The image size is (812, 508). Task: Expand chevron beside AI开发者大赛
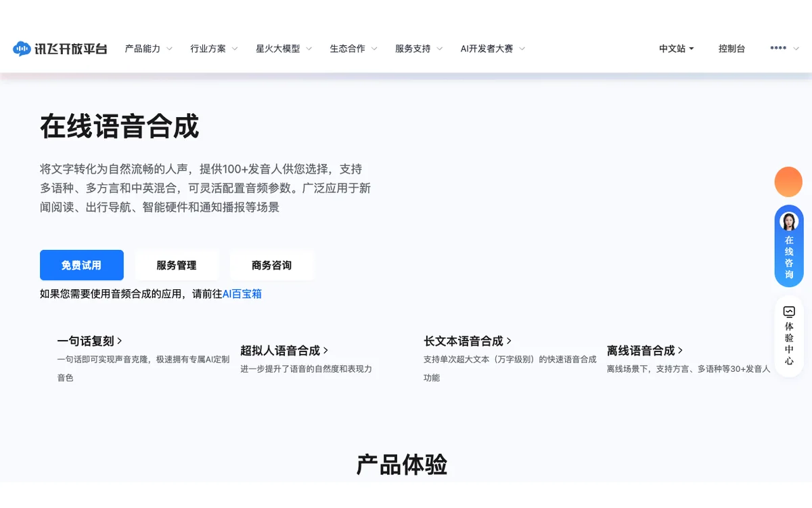522,49
